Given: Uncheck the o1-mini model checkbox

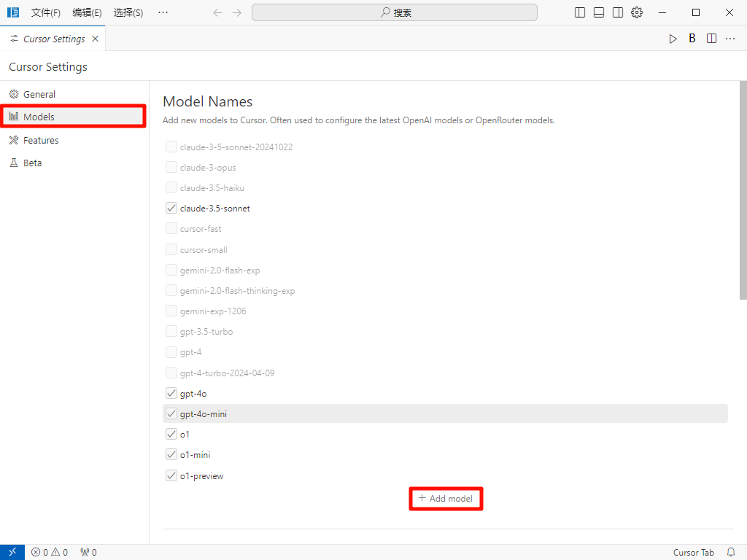Looking at the screenshot, I should click(x=171, y=455).
